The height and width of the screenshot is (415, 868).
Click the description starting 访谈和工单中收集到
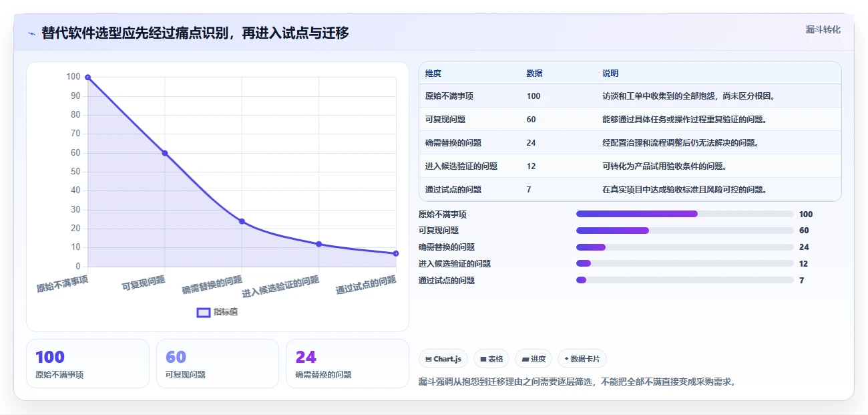coord(688,96)
